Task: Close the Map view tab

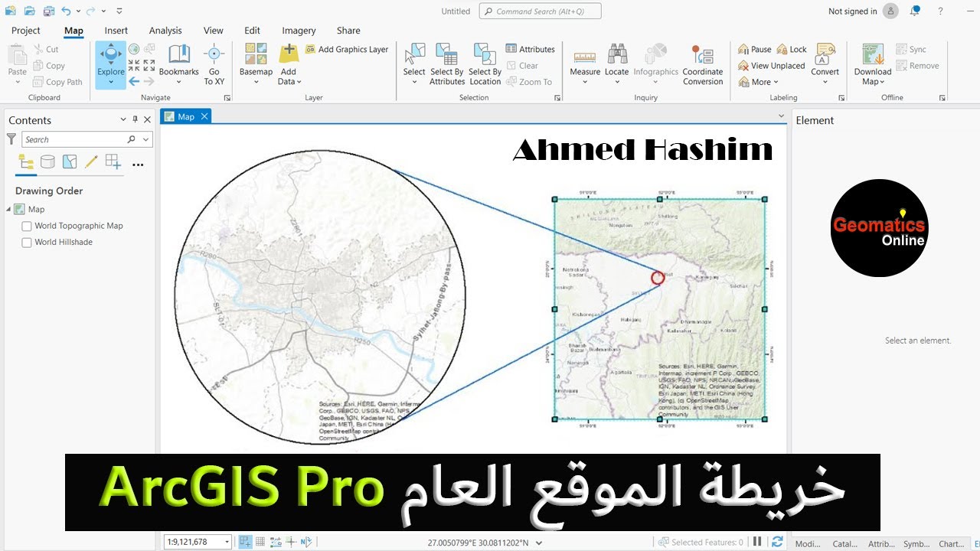Action: 204,116
